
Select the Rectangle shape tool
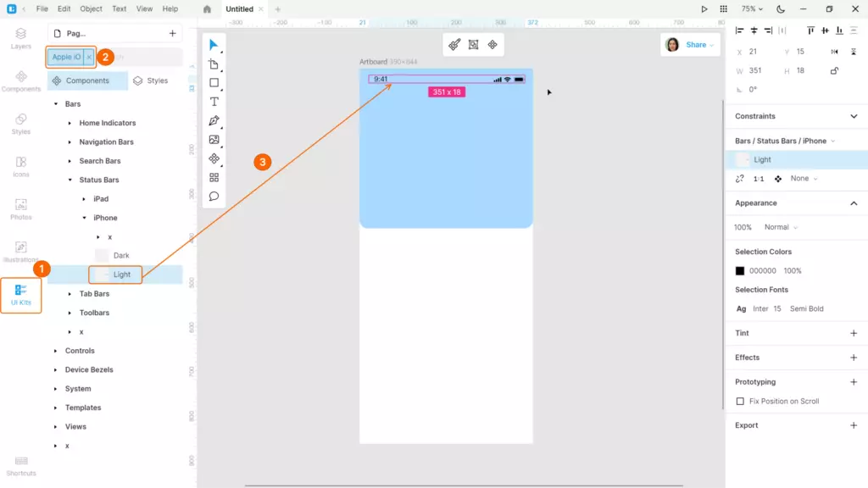point(214,83)
